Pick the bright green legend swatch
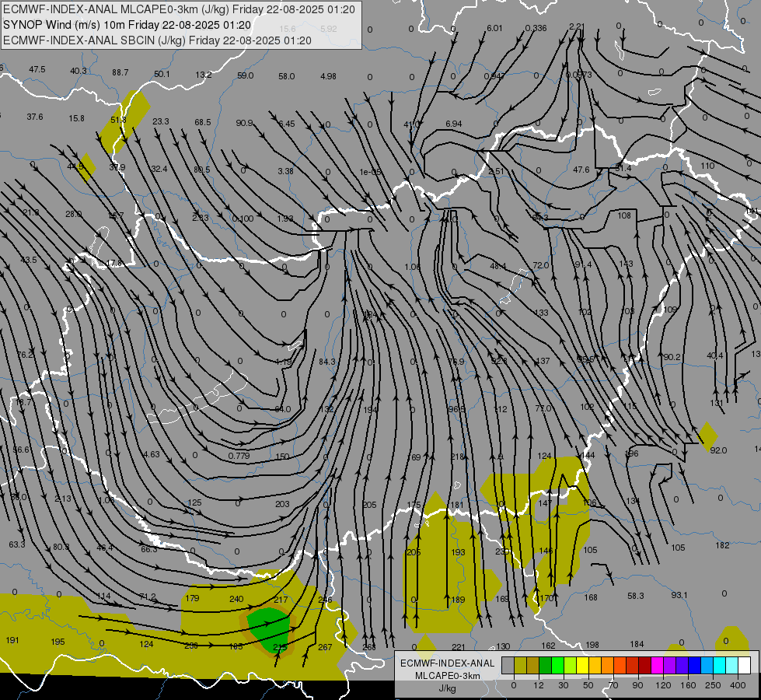Viewport: 761px width, 700px height. (x=557, y=665)
